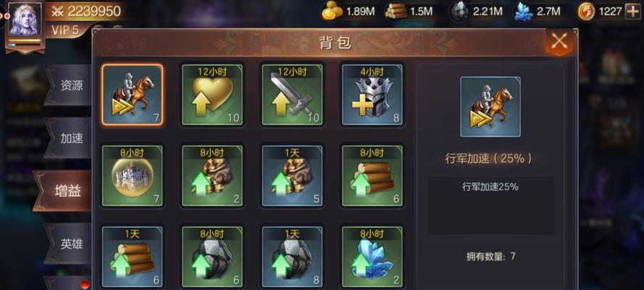Image resolution: width=644 pixels, height=290 pixels.
Task: Select the 1-day gold production boost
Action: (293, 175)
